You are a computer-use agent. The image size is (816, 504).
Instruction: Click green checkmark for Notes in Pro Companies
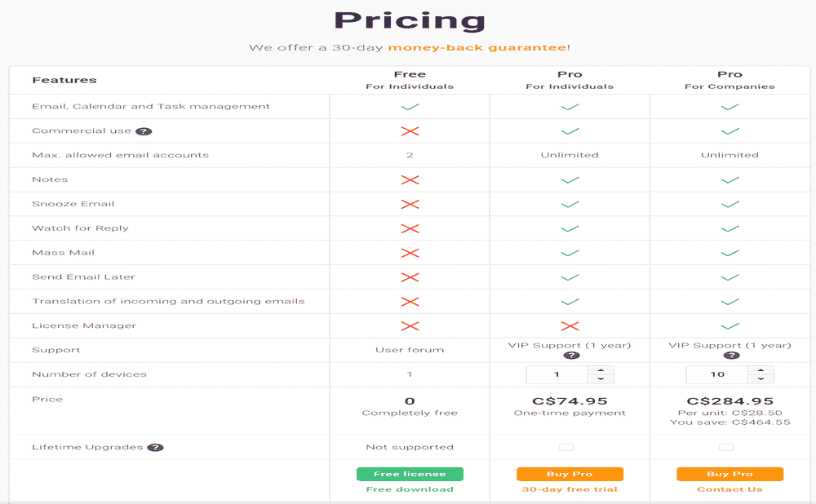click(730, 180)
